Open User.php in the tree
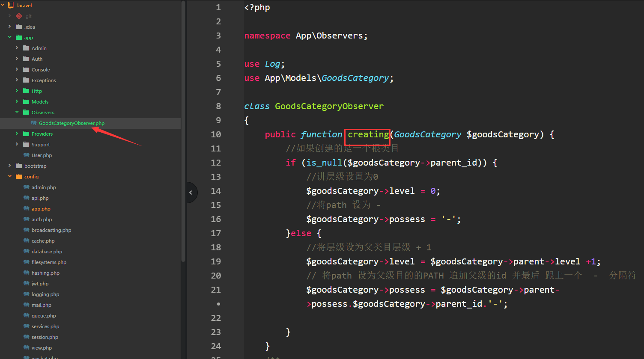Viewport: 644px width, 359px height. [x=42, y=155]
